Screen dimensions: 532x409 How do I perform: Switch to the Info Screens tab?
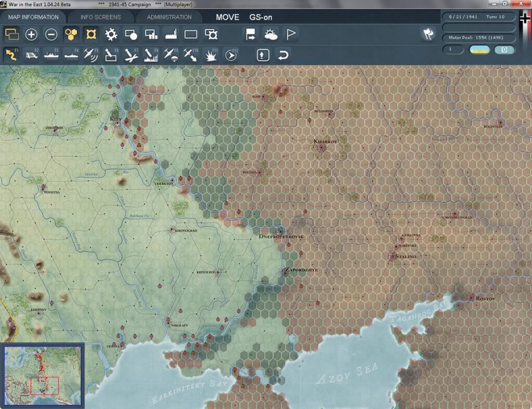[100, 17]
